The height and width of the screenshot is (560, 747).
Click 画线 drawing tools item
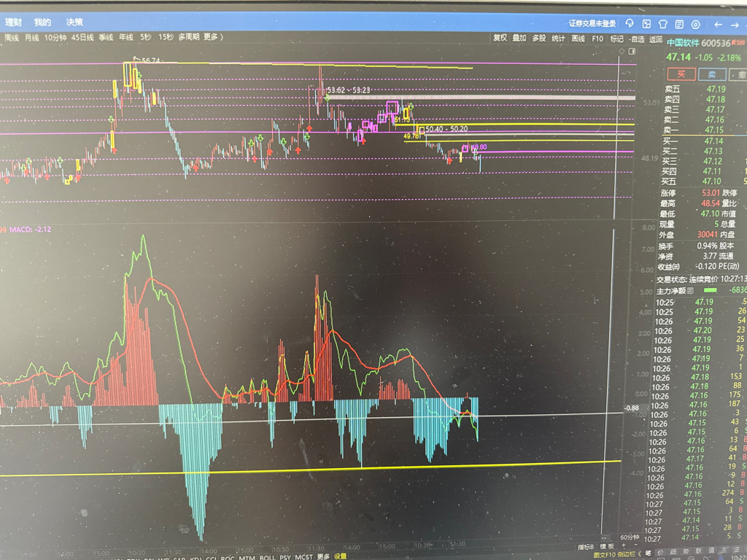click(578, 39)
